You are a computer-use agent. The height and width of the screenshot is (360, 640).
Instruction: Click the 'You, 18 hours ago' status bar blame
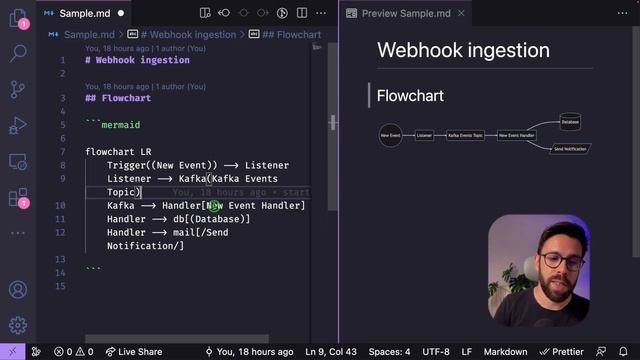pyautogui.click(x=249, y=351)
